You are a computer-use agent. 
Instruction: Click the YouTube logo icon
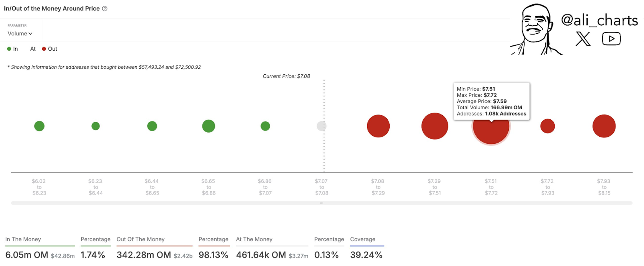pos(611,39)
